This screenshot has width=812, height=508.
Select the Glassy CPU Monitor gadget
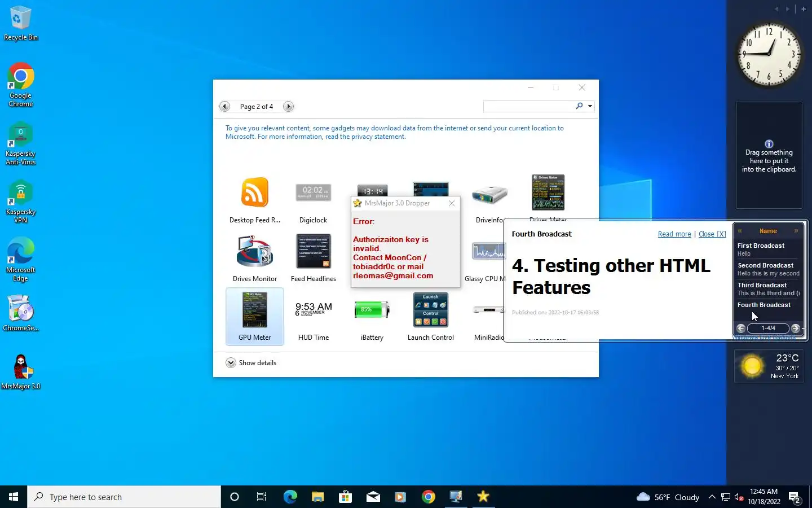485,259
